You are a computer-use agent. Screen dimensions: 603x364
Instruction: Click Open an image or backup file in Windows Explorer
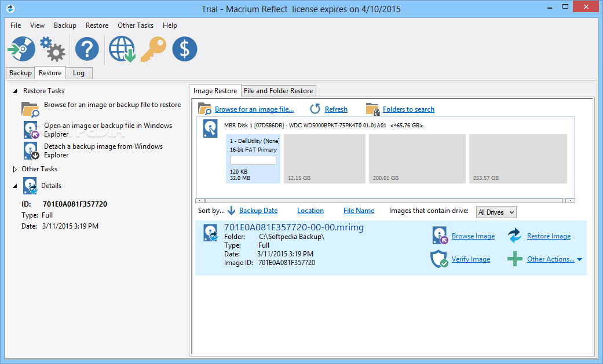point(108,130)
